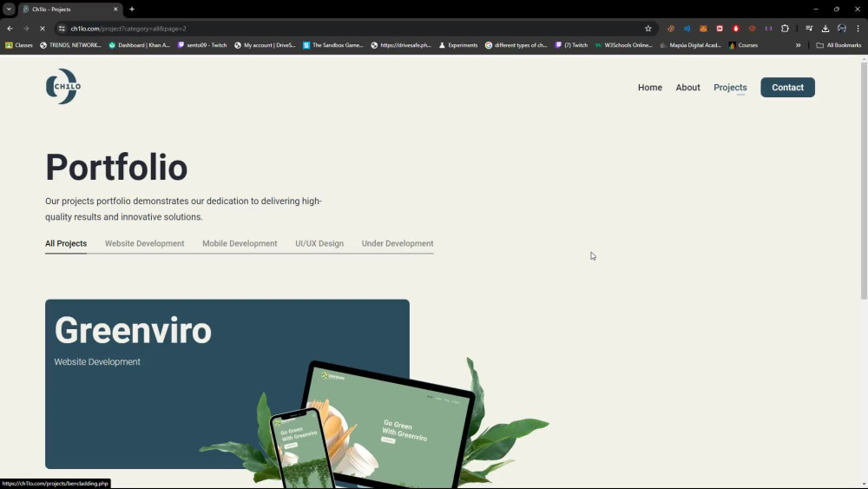This screenshot has width=868, height=489.
Task: Filter by Mobile Development tab
Action: (240, 244)
